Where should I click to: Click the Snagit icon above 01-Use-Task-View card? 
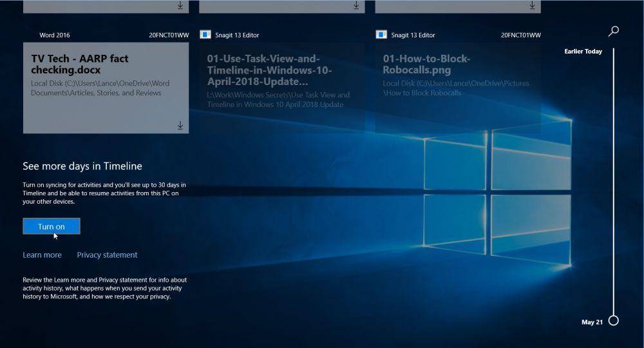[x=205, y=35]
